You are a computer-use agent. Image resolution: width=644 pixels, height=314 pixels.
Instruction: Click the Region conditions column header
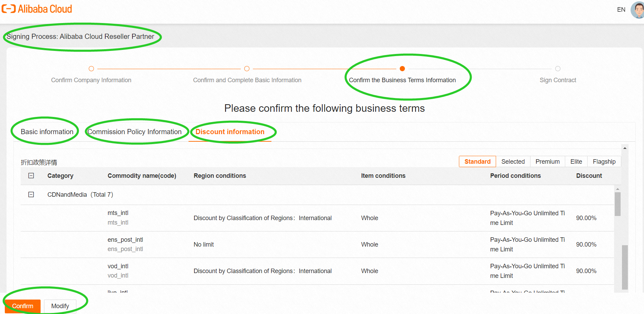(220, 176)
